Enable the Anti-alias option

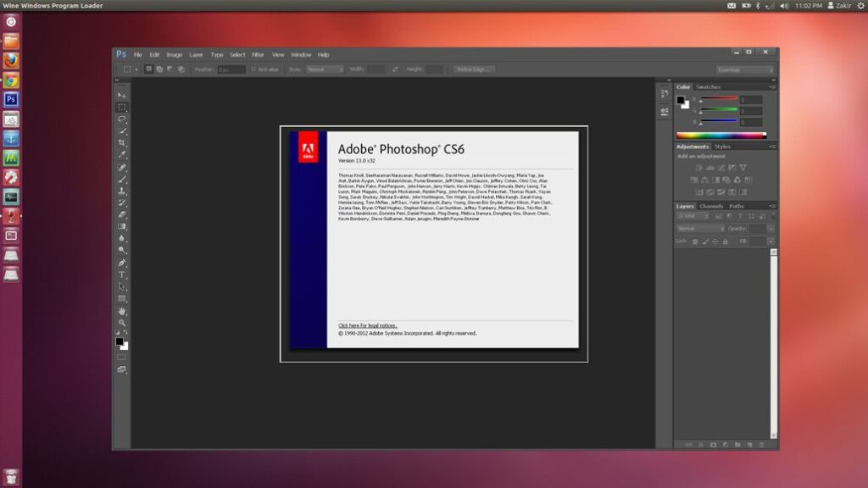tap(253, 69)
